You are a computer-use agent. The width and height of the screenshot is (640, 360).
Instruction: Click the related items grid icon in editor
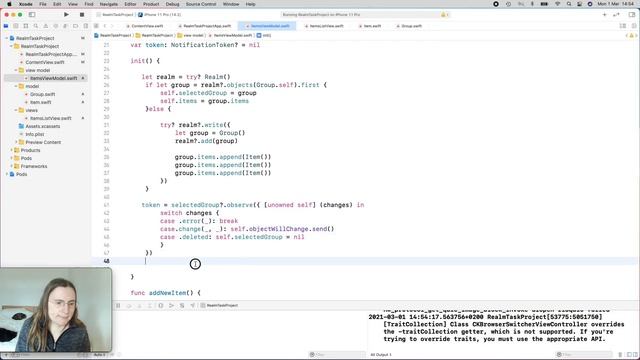pyautogui.click(x=96, y=26)
